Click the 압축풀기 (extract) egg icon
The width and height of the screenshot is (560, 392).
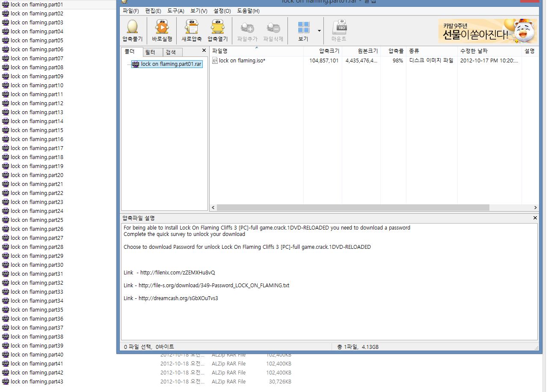(x=132, y=27)
